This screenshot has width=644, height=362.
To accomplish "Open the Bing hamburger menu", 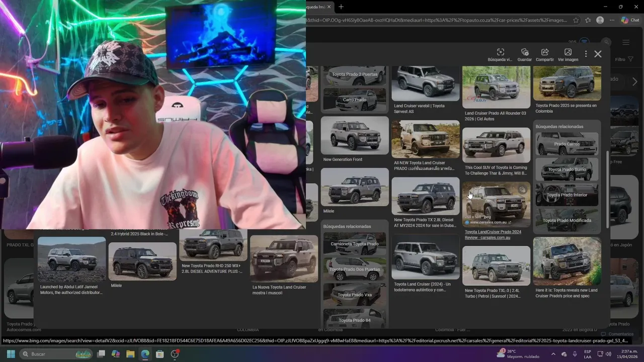I will pyautogui.click(x=626, y=43).
